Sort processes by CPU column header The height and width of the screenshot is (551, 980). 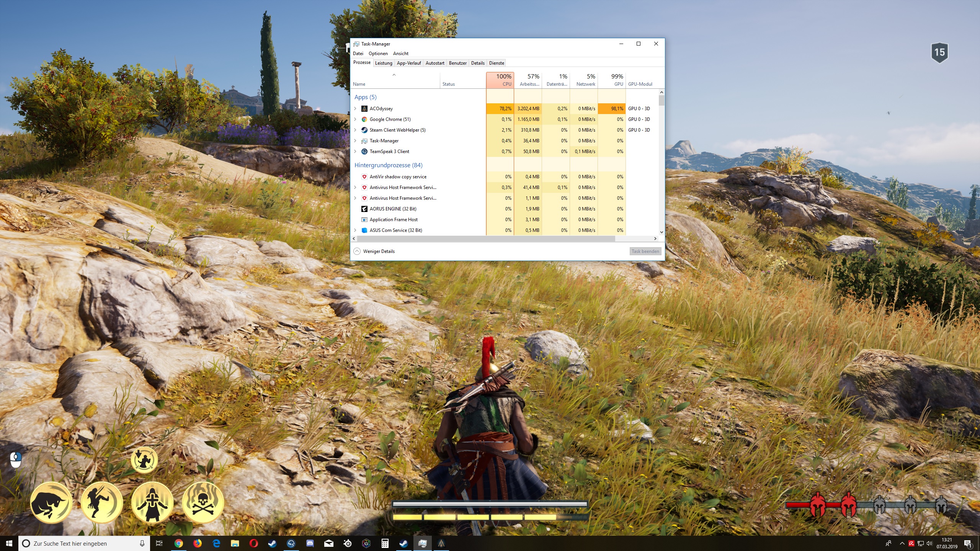click(x=500, y=80)
